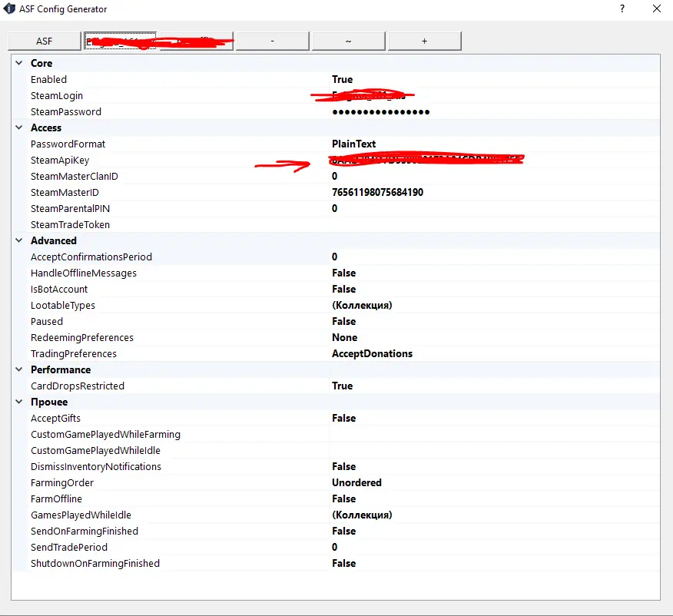Collapse the Прочее section
The width and height of the screenshot is (673, 616).
point(19,402)
